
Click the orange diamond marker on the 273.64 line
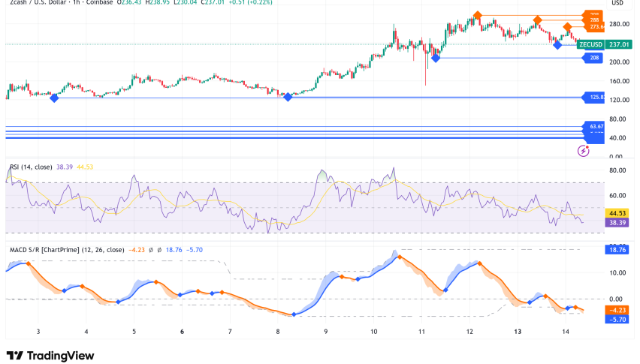568,27
